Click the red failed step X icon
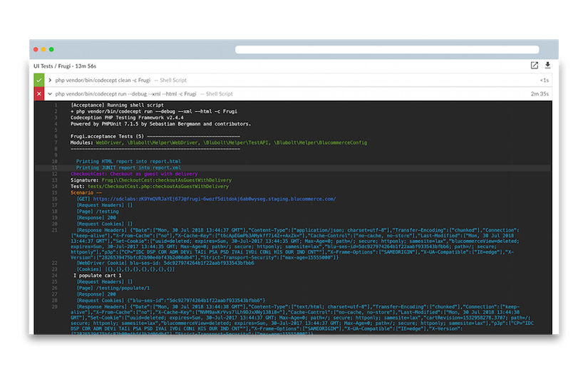Viewport: 588px width, 374px height. (39, 94)
